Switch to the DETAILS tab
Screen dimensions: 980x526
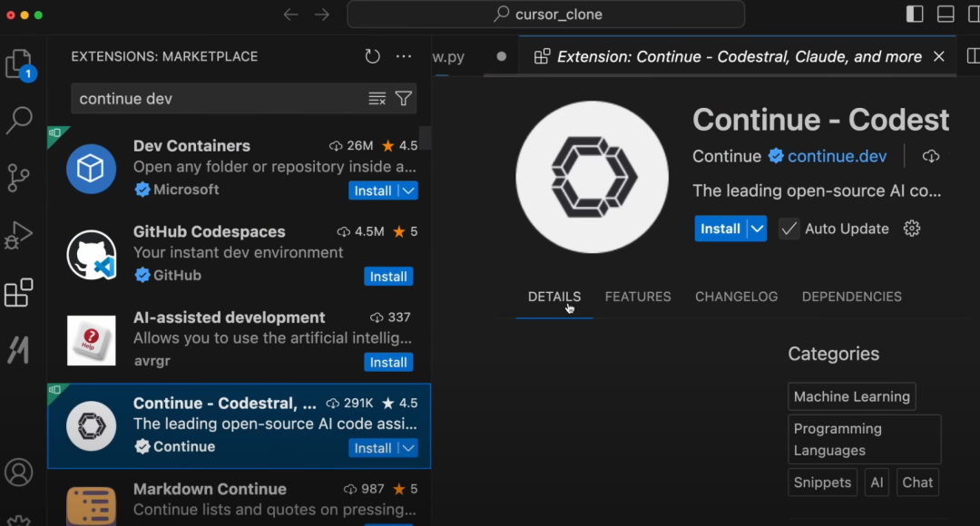click(554, 297)
